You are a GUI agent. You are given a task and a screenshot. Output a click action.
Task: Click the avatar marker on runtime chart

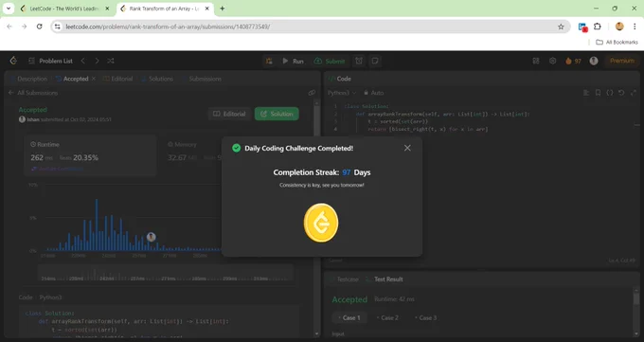(x=152, y=237)
